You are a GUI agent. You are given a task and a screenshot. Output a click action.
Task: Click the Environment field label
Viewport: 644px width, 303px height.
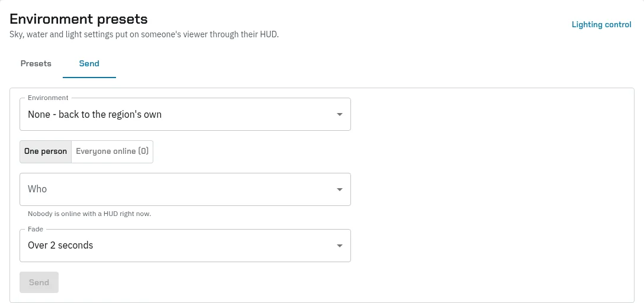point(47,98)
